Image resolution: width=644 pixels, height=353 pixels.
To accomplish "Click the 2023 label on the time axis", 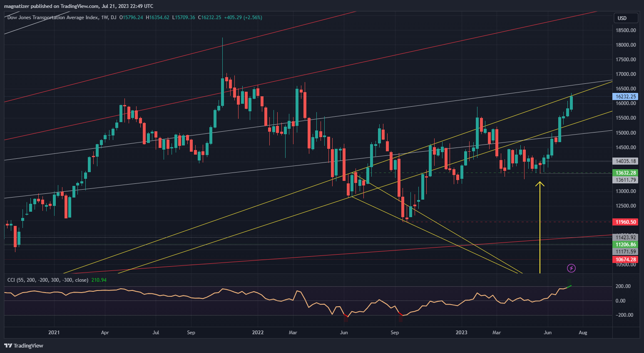I will coord(461,333).
